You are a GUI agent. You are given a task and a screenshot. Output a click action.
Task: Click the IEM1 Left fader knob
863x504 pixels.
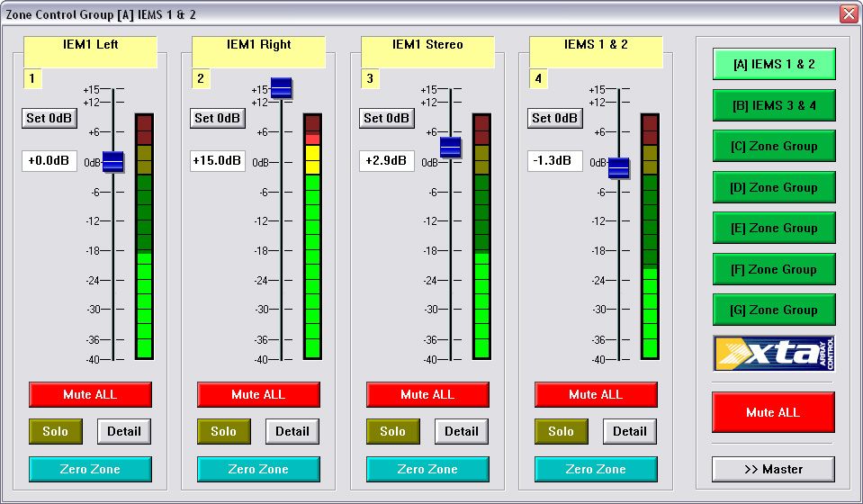pos(112,161)
